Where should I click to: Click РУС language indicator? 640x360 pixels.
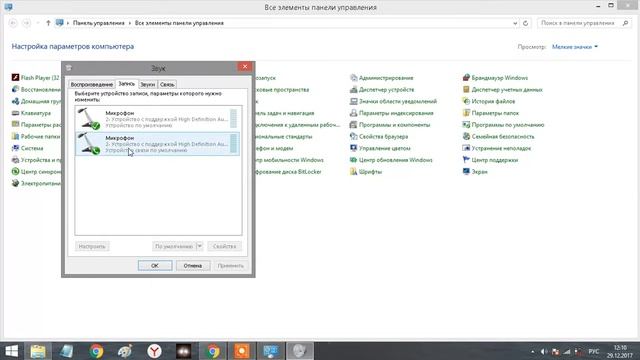594,351
